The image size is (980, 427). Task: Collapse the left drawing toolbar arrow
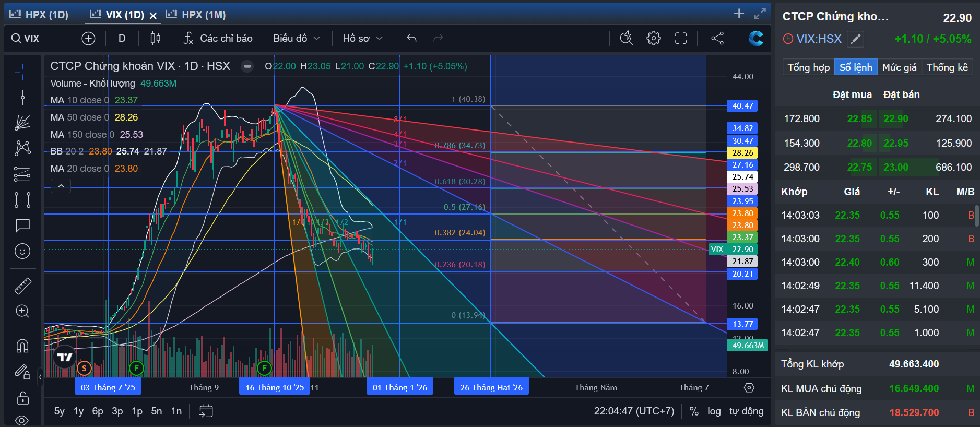tap(40, 376)
